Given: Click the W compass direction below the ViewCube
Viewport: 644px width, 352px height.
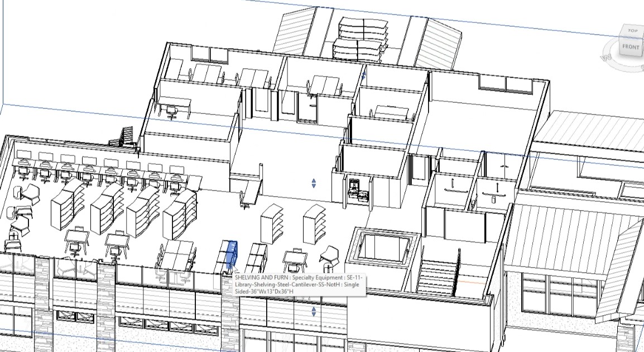Looking at the screenshot, I should click(x=607, y=57).
